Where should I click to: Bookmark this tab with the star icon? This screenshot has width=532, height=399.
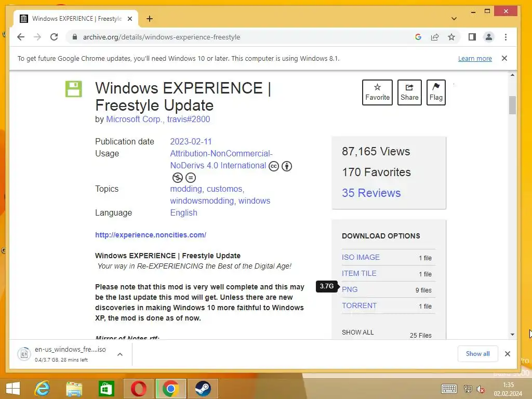[x=451, y=37]
